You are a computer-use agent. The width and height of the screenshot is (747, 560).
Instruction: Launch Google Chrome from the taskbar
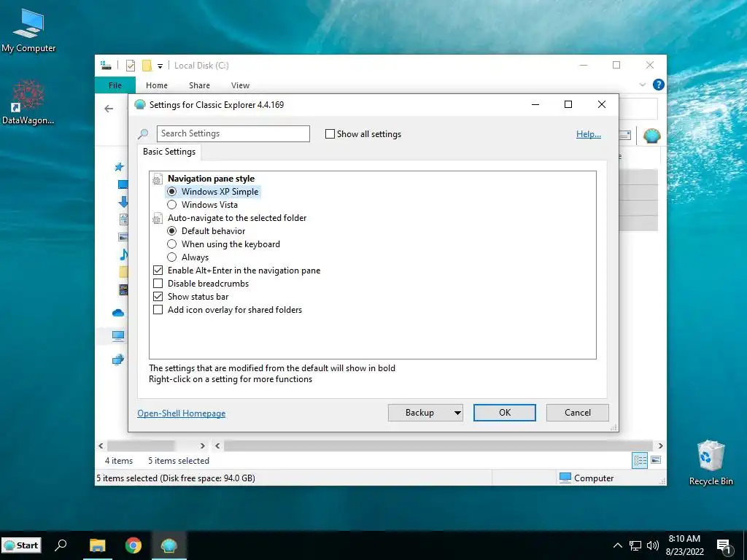133,545
